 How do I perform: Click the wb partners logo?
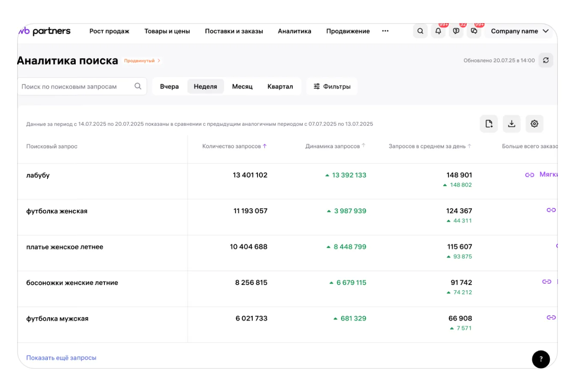(x=44, y=31)
